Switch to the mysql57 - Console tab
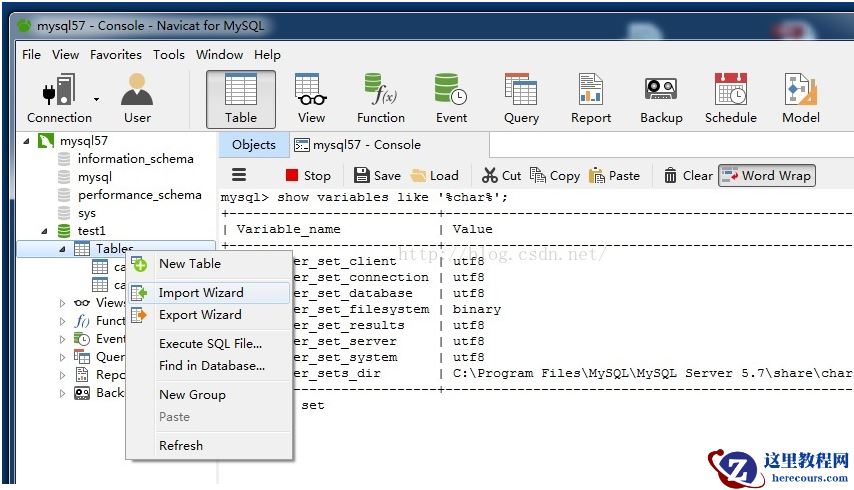The height and width of the screenshot is (490, 854). 357,145
